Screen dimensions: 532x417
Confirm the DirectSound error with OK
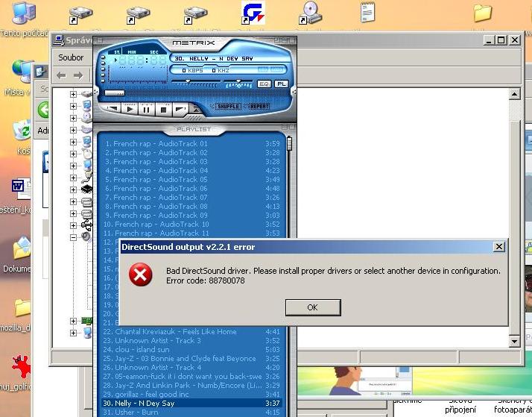[x=313, y=307]
